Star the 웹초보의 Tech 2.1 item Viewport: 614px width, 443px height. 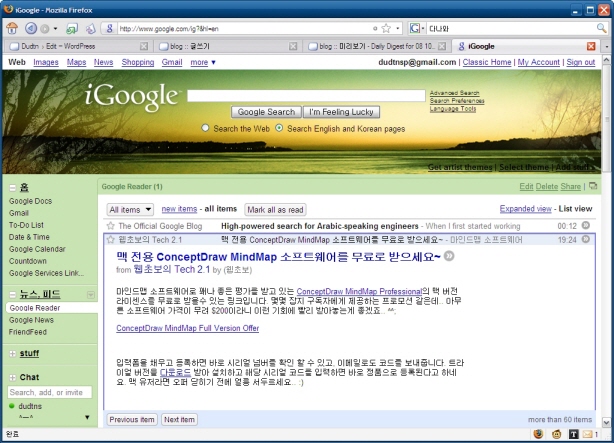(x=111, y=239)
